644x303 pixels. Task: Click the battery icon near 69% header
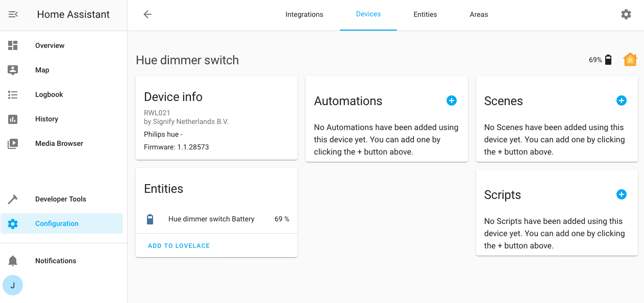pos(608,60)
